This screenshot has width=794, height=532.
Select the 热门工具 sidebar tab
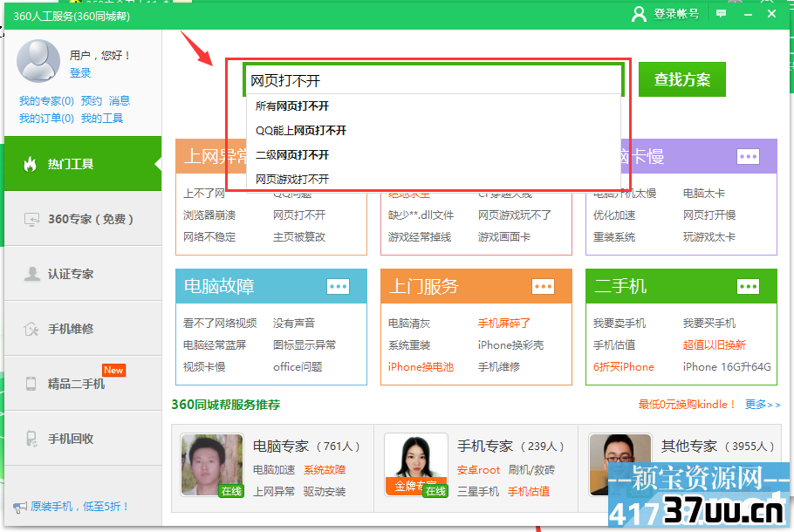[x=83, y=163]
